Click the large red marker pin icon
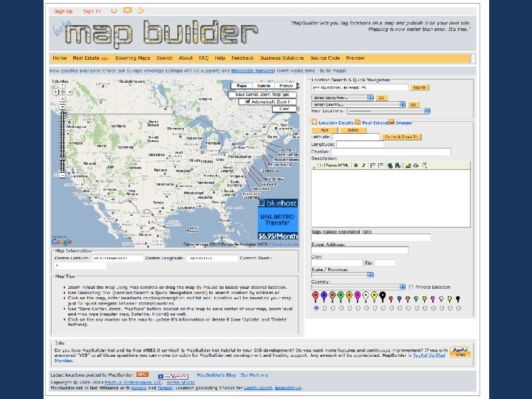 316,296
